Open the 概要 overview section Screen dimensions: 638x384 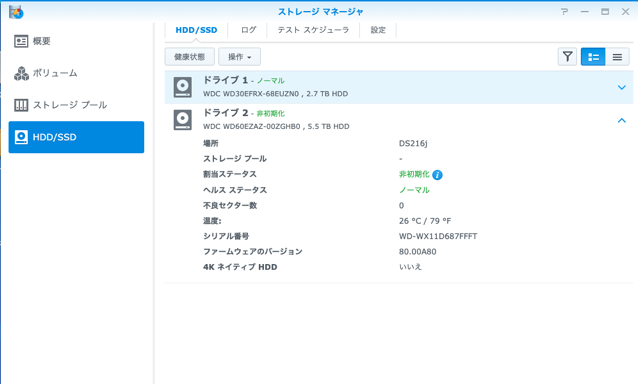(x=76, y=41)
